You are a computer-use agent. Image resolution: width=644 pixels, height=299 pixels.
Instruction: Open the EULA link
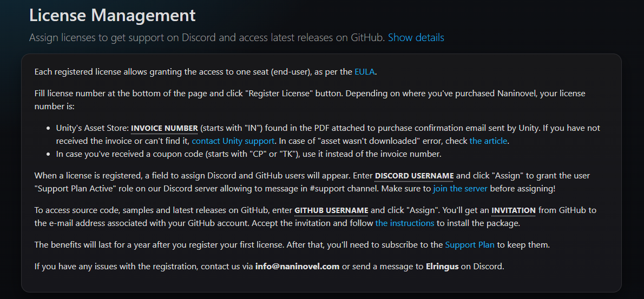(364, 71)
